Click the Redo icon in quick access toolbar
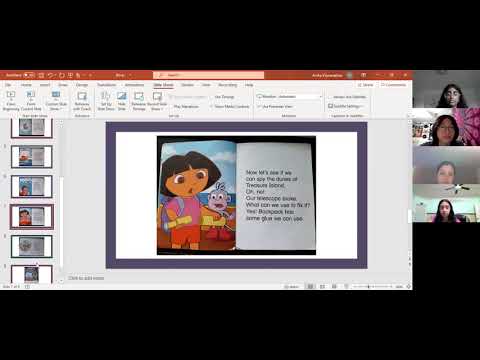 [62, 75]
